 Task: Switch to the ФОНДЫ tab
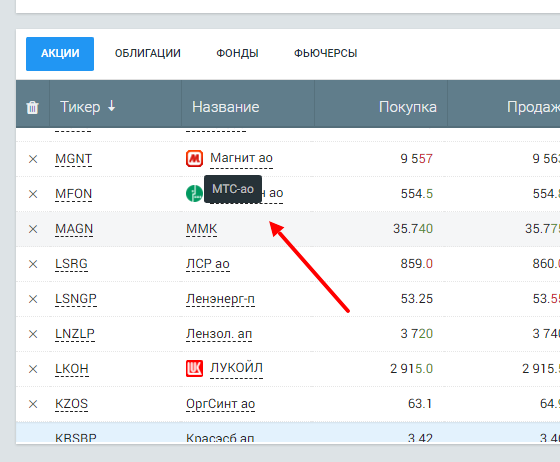(237, 54)
